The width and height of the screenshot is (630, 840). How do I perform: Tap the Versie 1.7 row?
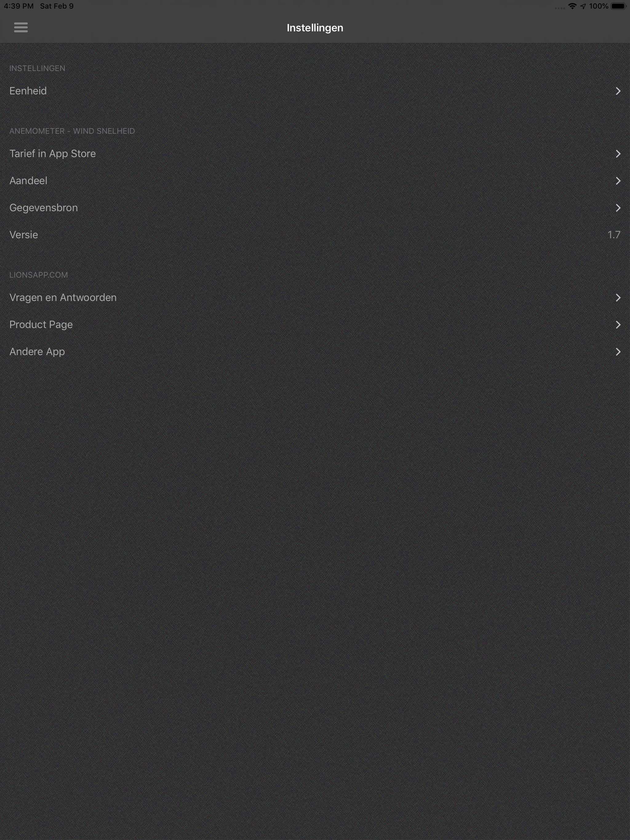pyautogui.click(x=315, y=235)
